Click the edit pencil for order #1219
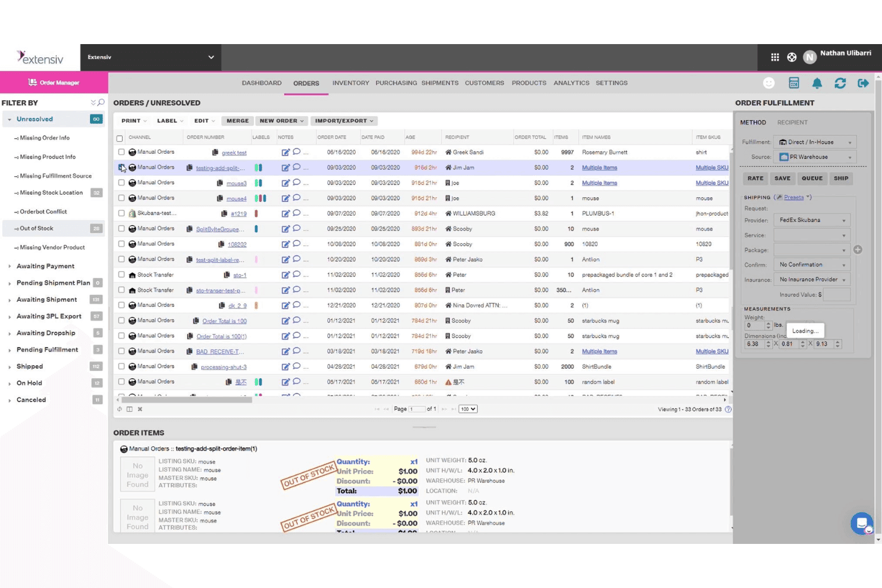Screen dimensions: 882x588 pos(285,213)
